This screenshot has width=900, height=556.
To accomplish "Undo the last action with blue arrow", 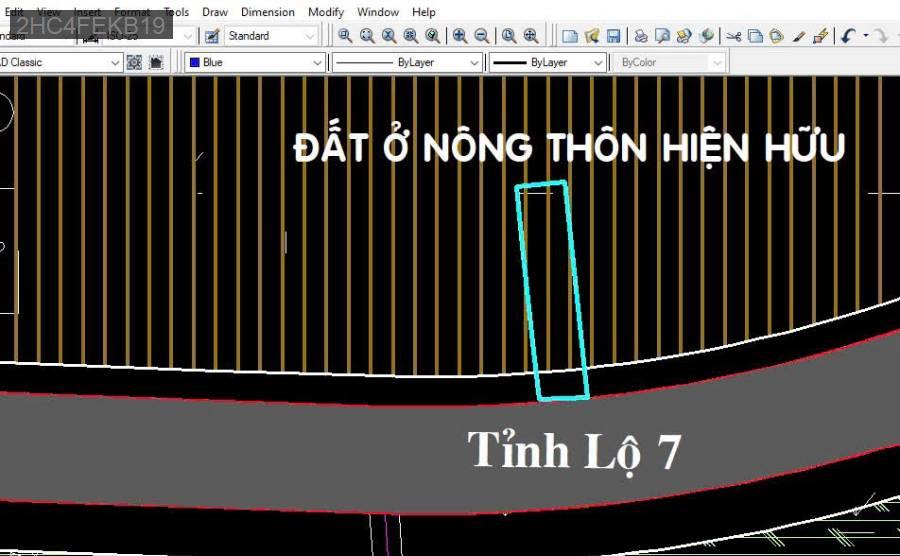I will coord(848,36).
